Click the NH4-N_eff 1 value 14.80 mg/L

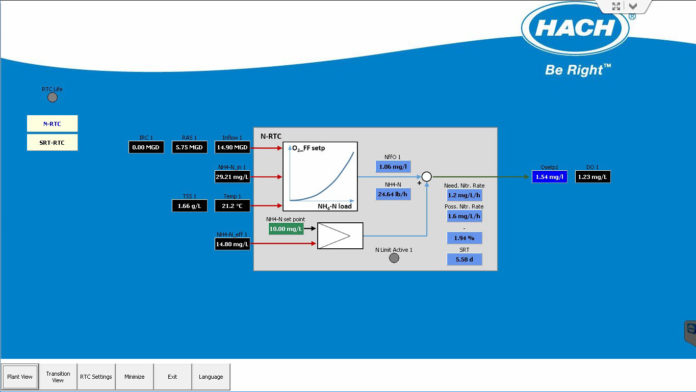233,244
